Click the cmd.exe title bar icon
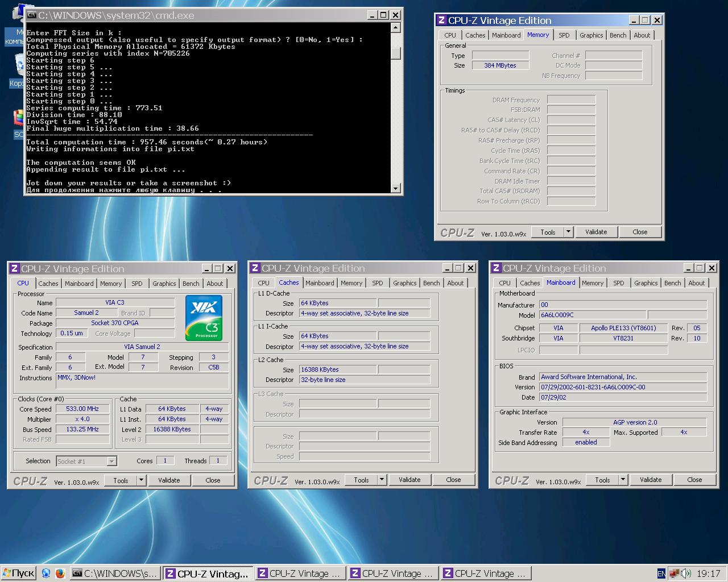This screenshot has width=728, height=582. point(32,15)
